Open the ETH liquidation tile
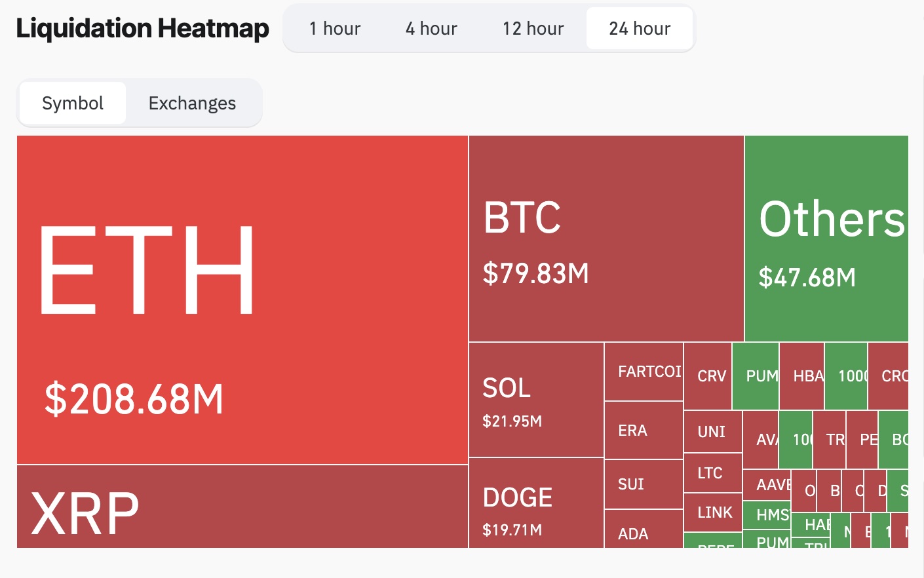The width and height of the screenshot is (924, 578). pos(242,299)
